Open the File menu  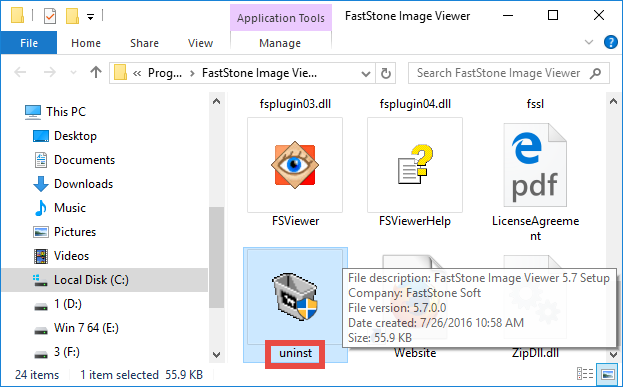(x=29, y=43)
